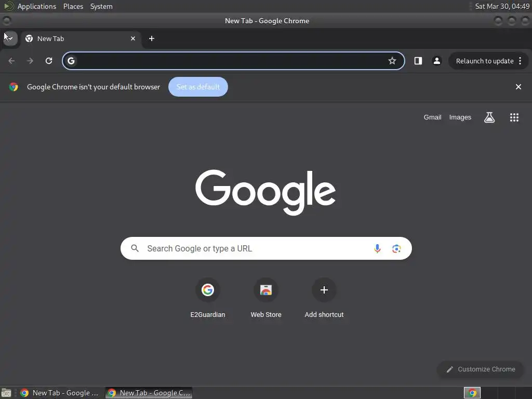Viewport: 532px width, 399px height.
Task: Close the New Tab tab
Action: [x=133, y=38]
